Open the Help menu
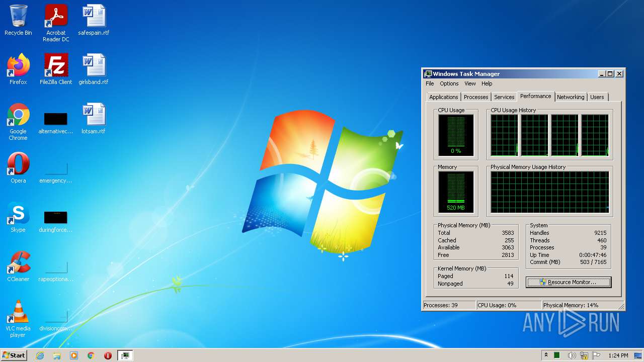644x362 pixels. pyautogui.click(x=487, y=83)
